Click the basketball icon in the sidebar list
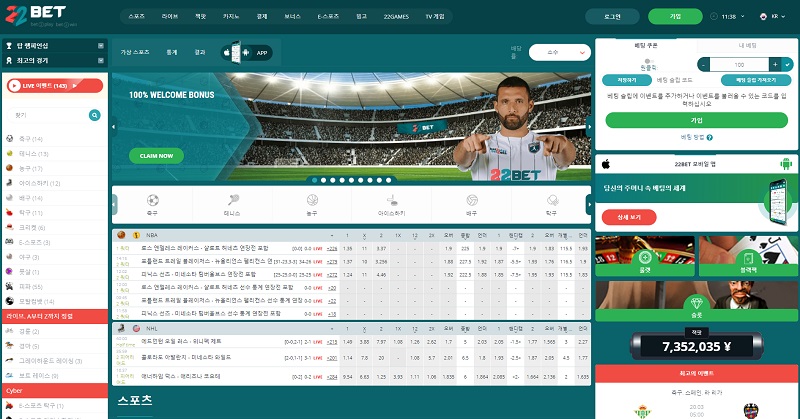Screen dimensions: 800x419 pyautogui.click(x=10, y=168)
